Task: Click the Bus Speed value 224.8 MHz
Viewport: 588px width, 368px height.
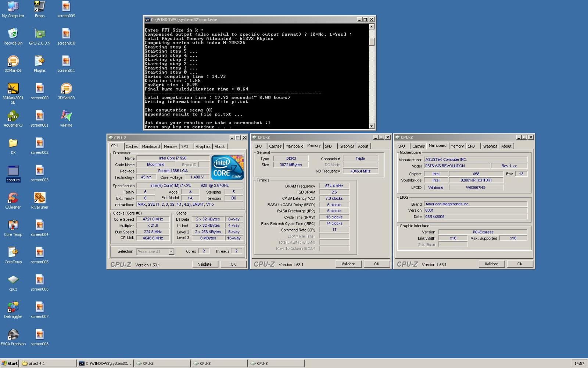Action: click(x=153, y=232)
